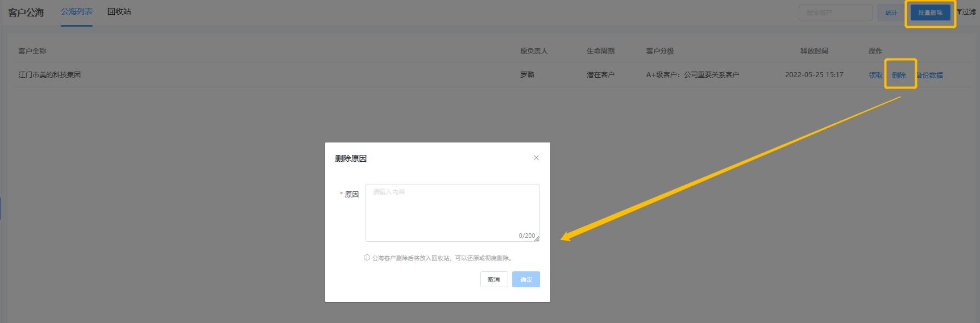Click the 领取 link in the customer row
This screenshot has width=980, height=323.
click(x=875, y=75)
